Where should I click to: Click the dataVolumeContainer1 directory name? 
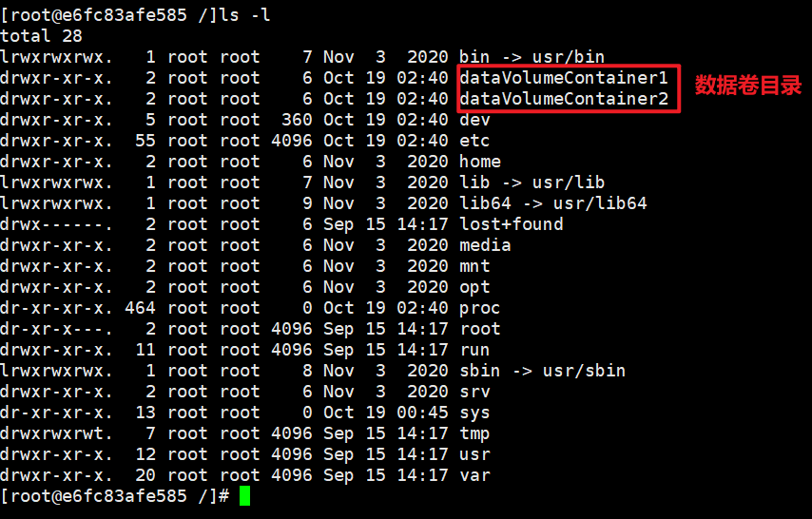tap(564, 78)
